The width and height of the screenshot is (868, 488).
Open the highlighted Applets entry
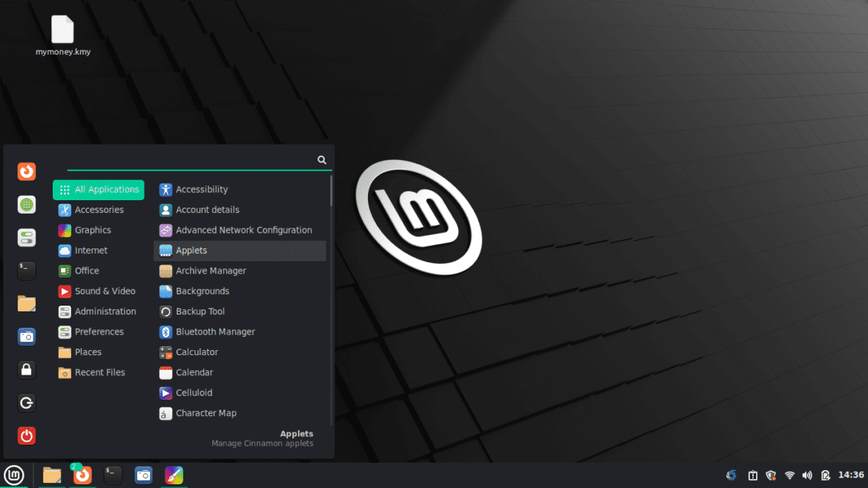[x=191, y=250]
